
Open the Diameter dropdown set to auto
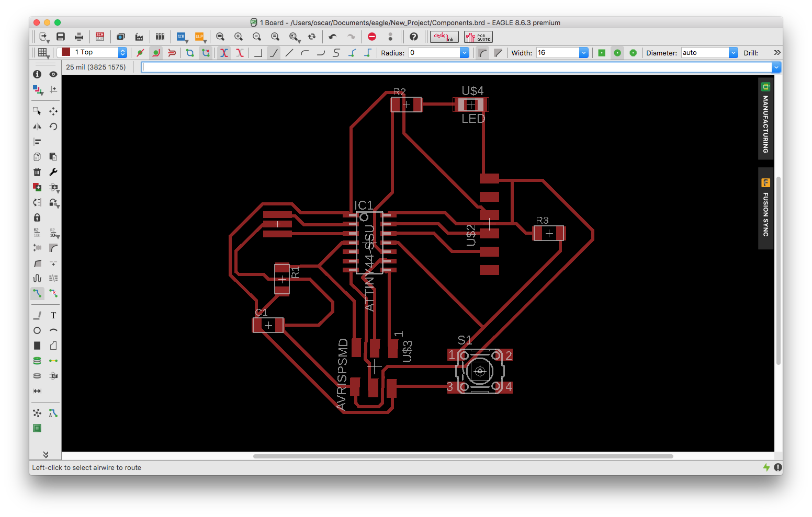[x=733, y=53]
